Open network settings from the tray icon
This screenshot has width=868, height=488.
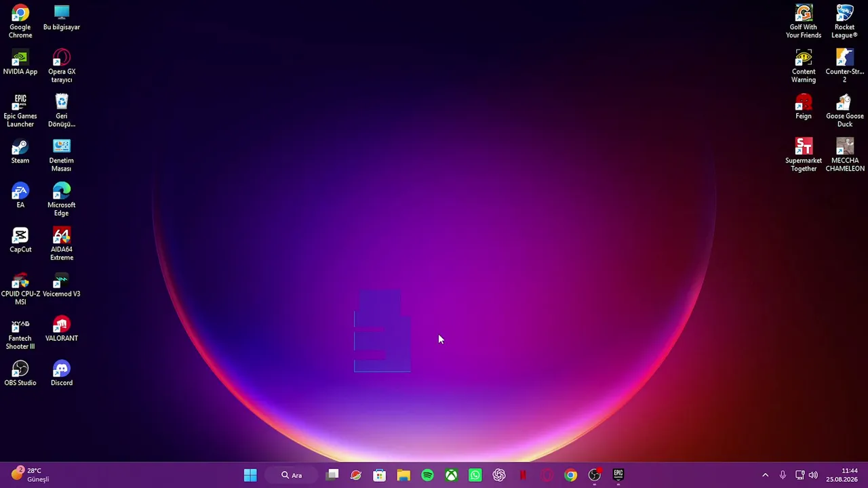tap(800, 475)
